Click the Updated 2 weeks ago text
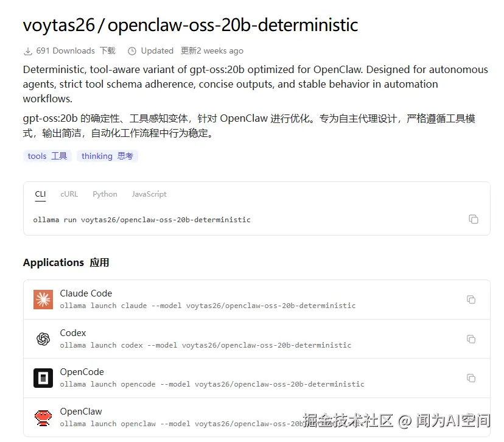Viewport: 504px width, 442px height. [x=192, y=51]
